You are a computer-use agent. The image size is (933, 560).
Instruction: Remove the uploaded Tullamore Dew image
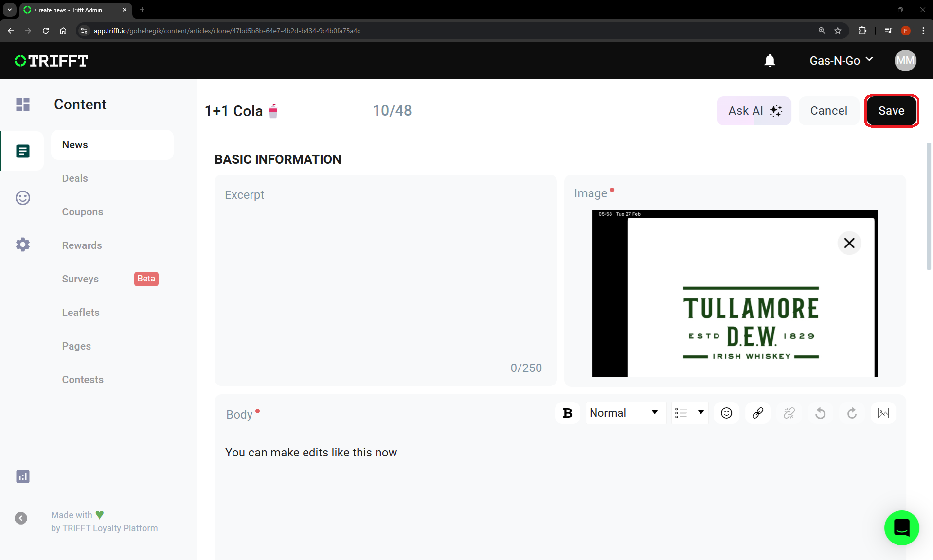(x=849, y=243)
